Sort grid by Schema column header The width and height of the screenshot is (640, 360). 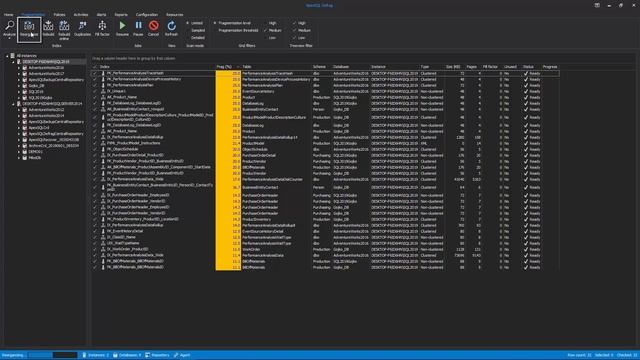click(x=322, y=67)
